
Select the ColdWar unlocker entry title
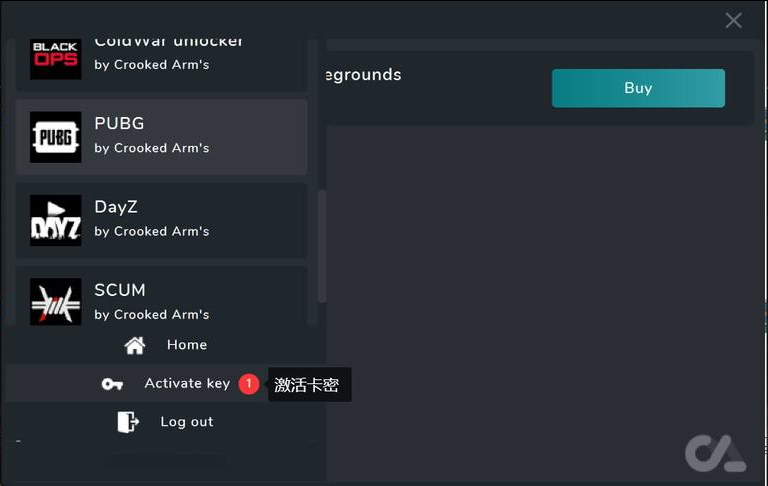pyautogui.click(x=168, y=42)
